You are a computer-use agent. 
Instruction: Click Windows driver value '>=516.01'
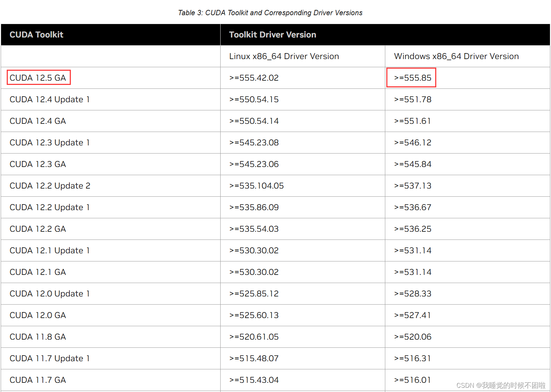pyautogui.click(x=413, y=380)
